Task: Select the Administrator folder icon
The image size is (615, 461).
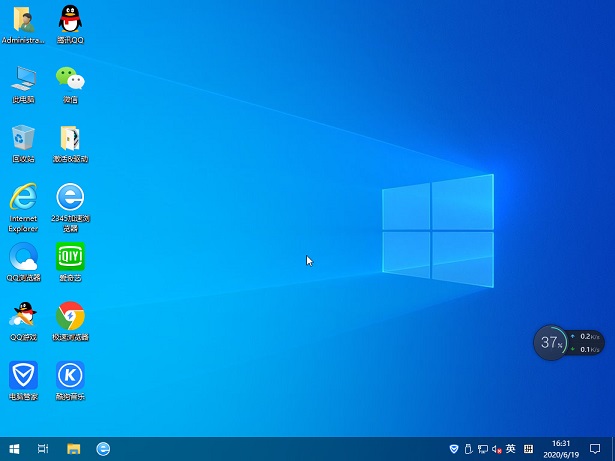Action: click(23, 20)
